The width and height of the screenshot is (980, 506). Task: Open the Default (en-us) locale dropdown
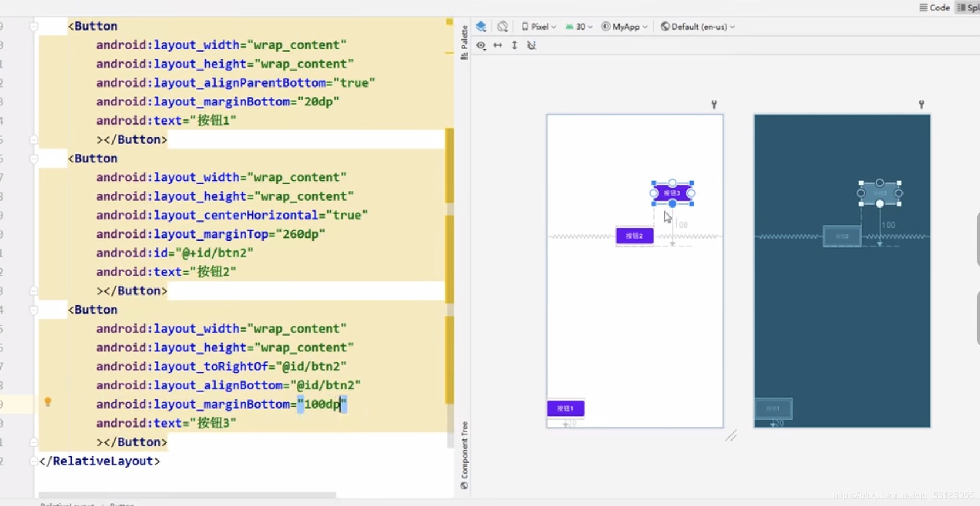[698, 27]
